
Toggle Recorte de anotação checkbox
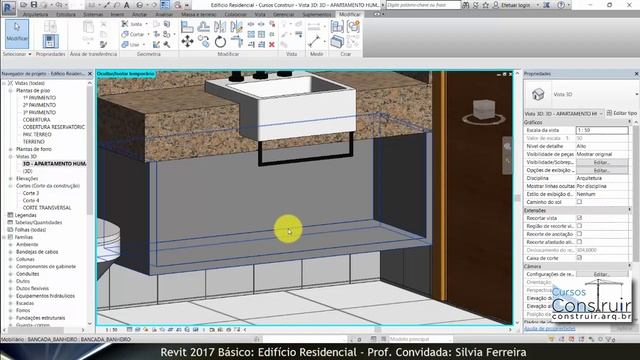click(579, 234)
